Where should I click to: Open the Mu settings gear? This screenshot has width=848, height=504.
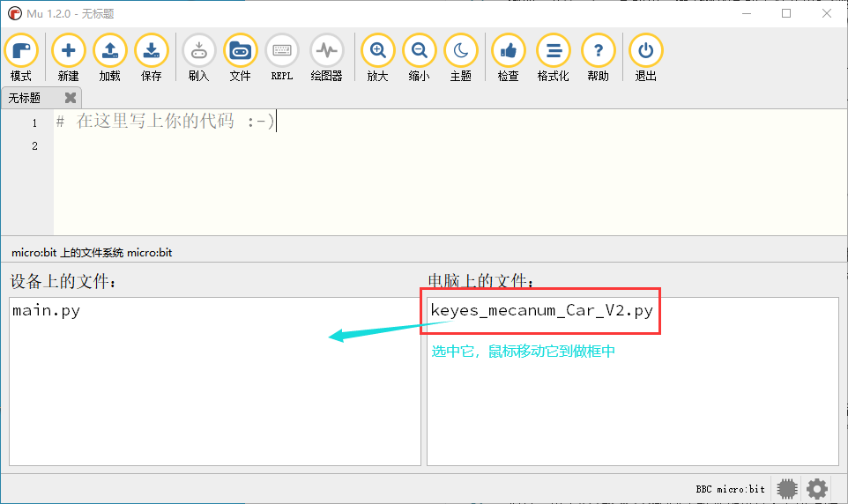(816, 488)
